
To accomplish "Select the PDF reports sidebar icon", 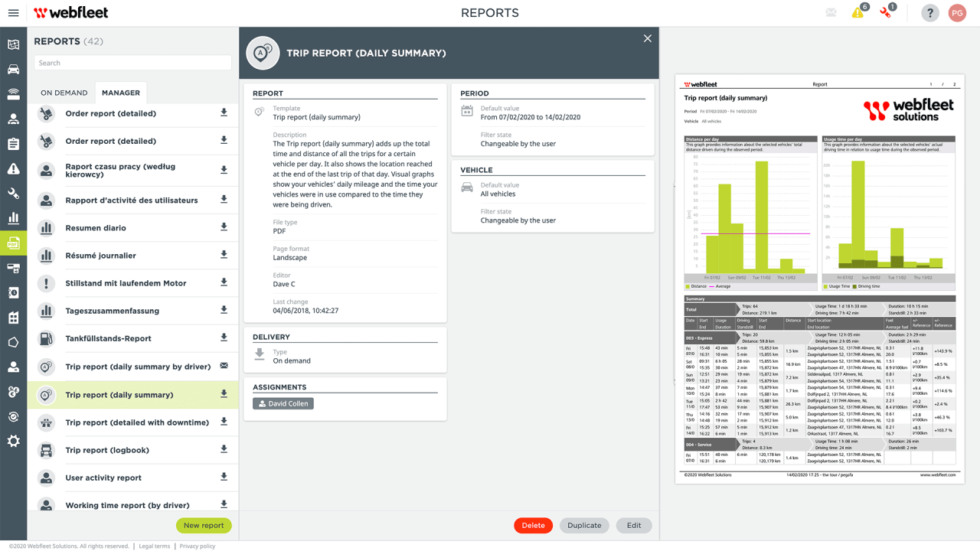I will (x=13, y=243).
